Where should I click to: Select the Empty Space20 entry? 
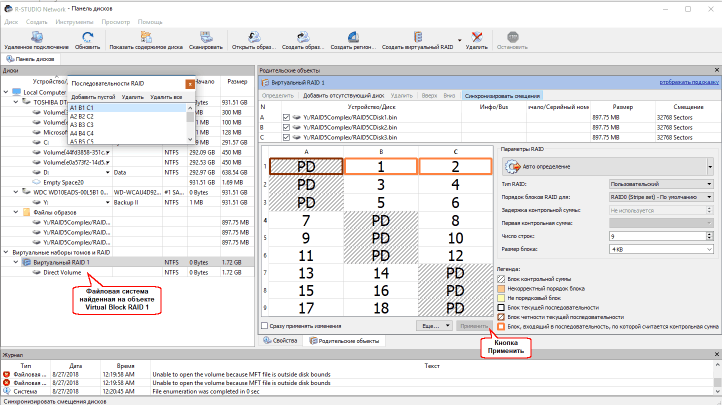(63, 182)
